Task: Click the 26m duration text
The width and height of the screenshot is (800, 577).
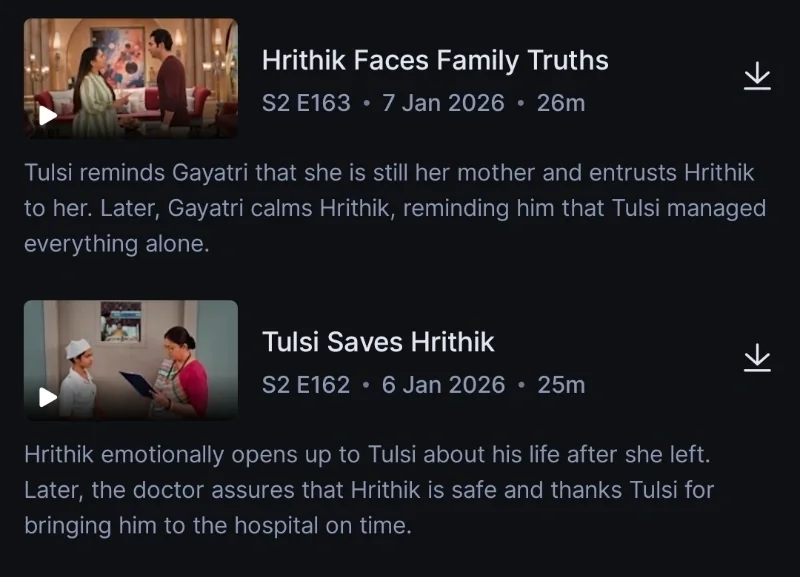Action: 561,103
